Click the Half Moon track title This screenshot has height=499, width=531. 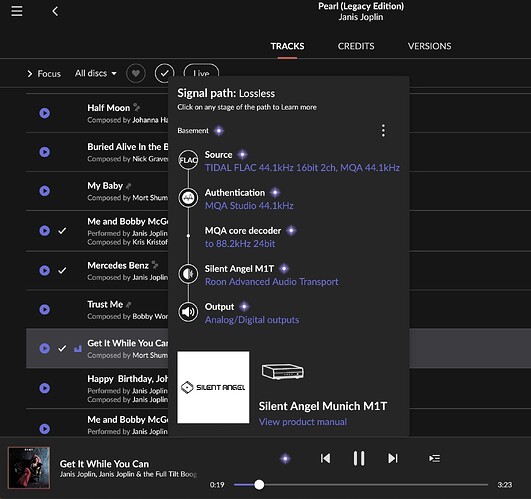click(x=109, y=108)
